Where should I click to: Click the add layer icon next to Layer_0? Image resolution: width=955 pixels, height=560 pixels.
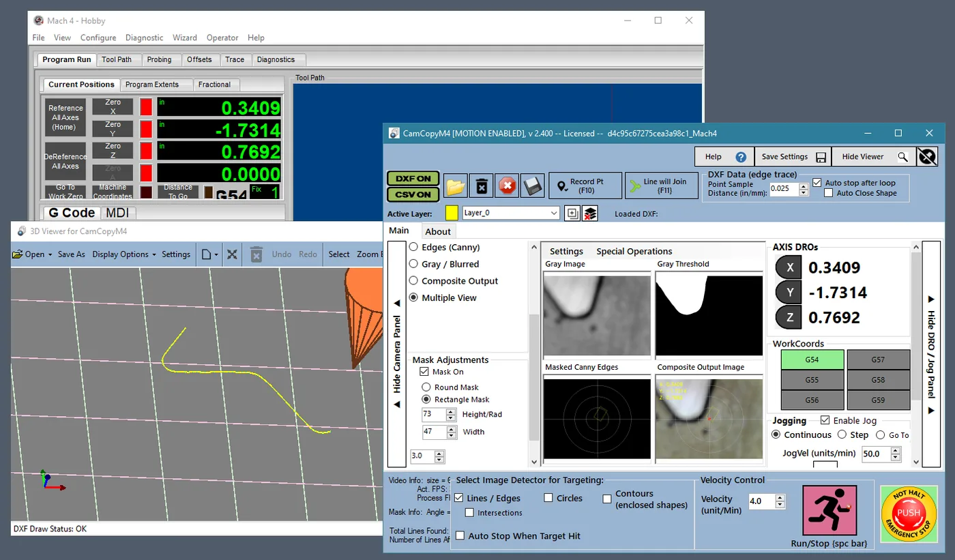coord(572,213)
